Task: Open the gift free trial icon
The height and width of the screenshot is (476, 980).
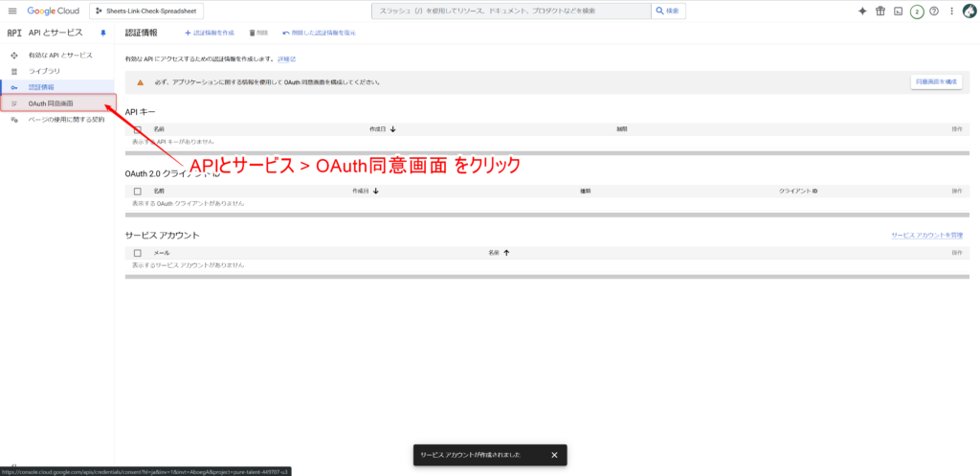Action: (880, 11)
